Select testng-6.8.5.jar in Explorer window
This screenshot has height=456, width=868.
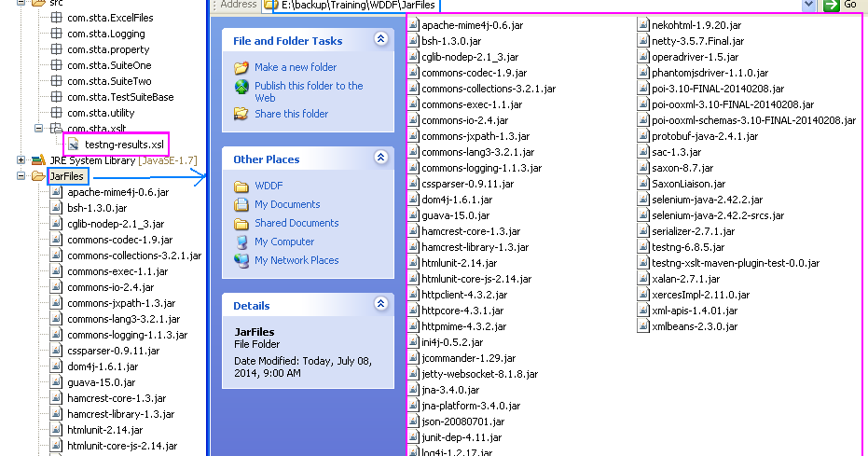pyautogui.click(x=687, y=247)
